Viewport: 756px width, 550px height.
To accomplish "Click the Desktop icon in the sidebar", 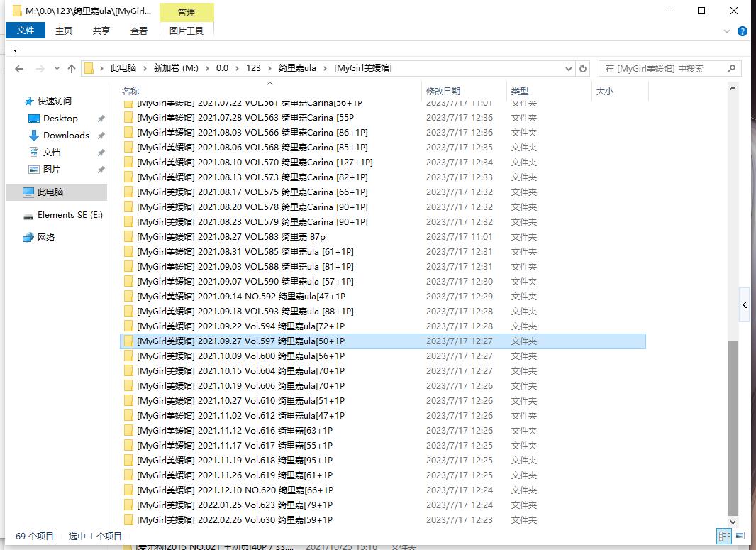I will 34,119.
